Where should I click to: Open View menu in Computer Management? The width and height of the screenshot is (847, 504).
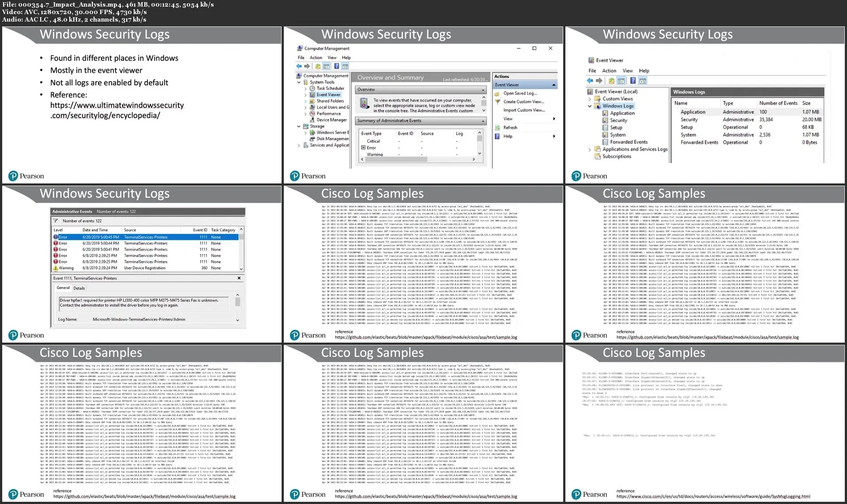coord(332,57)
